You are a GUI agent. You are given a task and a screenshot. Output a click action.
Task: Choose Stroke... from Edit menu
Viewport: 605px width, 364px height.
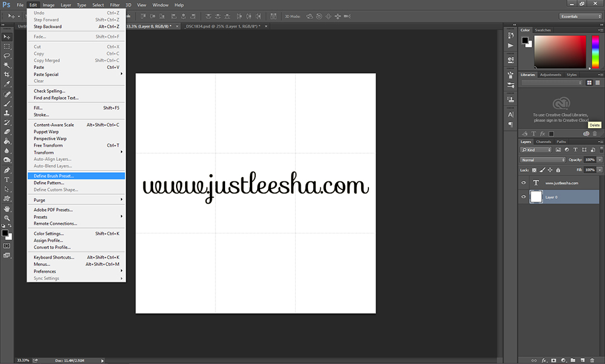point(76,115)
